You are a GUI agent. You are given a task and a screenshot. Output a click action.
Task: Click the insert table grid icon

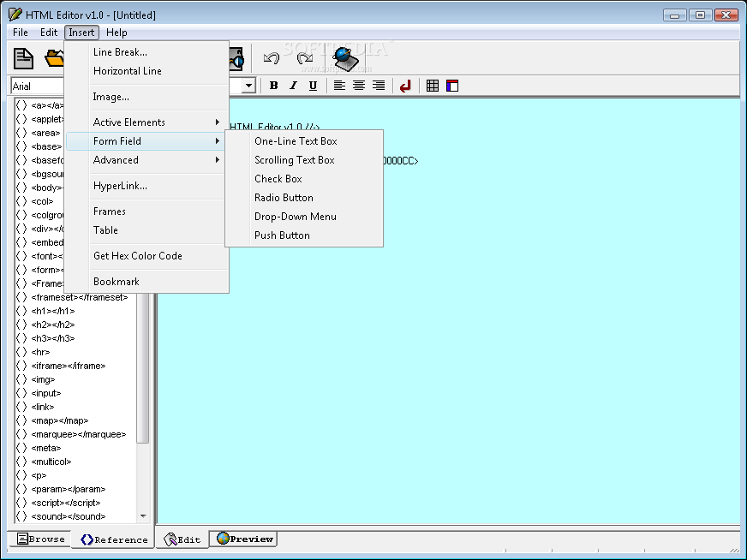point(433,86)
